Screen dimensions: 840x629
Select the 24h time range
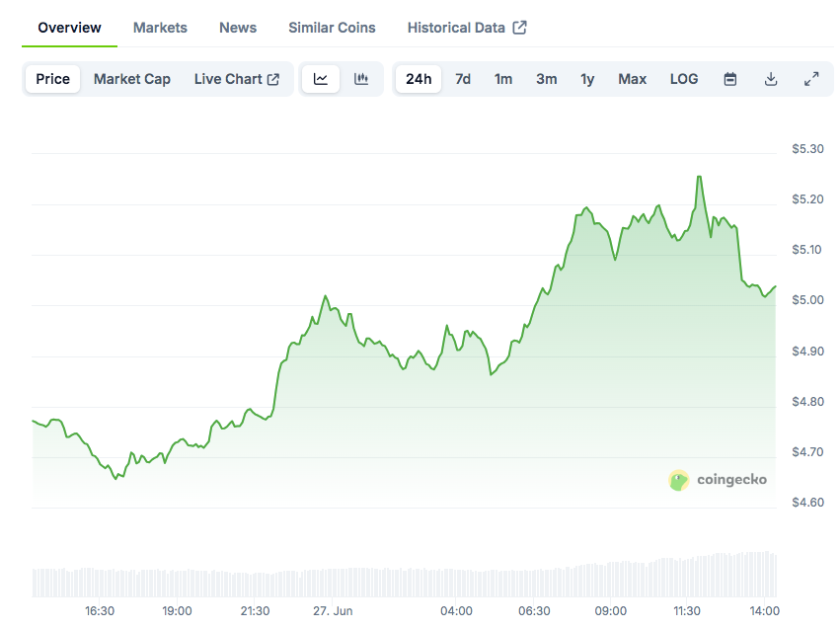(419, 79)
